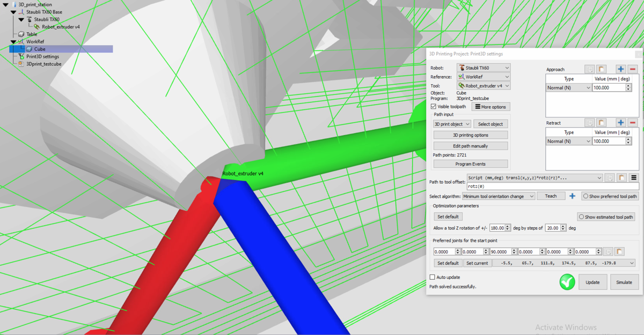Screen dimensions: 644x335
Task: Toggle the Visible toolpath checkbox
Action: (434, 107)
